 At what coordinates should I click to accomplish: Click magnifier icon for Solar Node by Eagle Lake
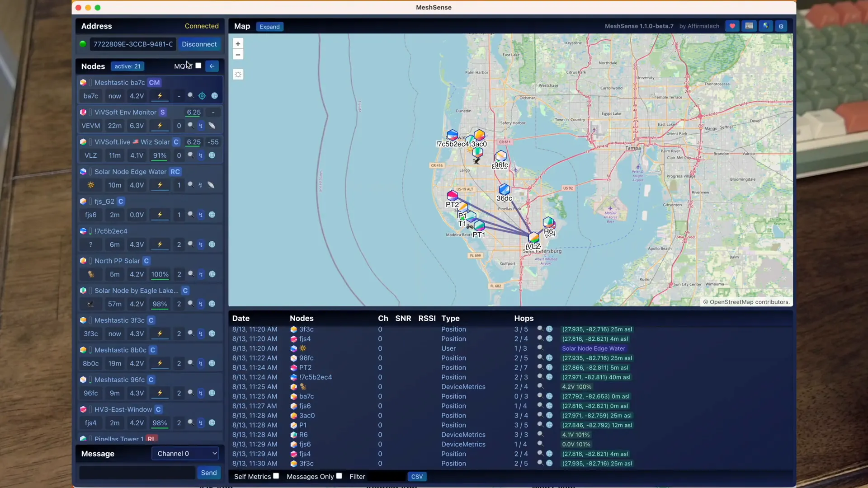point(191,304)
